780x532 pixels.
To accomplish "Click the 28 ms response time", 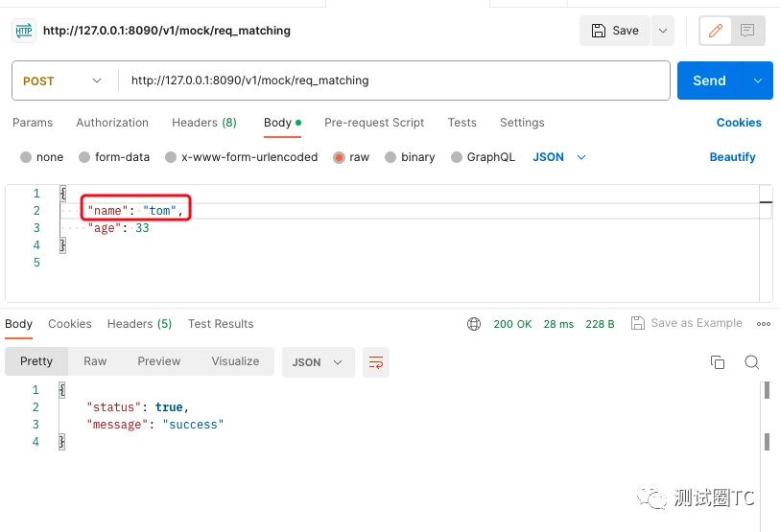I will tap(558, 324).
